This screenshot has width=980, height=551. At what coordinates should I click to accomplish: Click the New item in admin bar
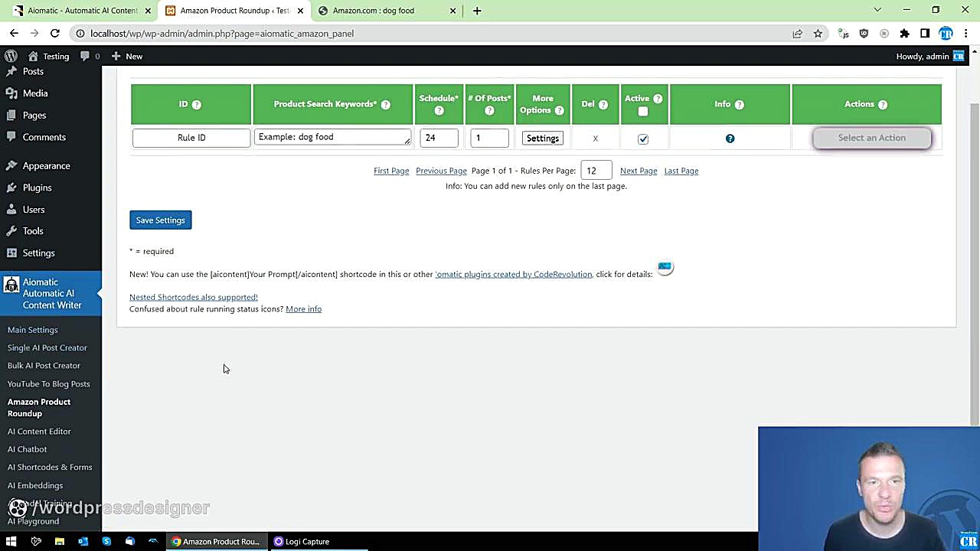[x=127, y=56]
